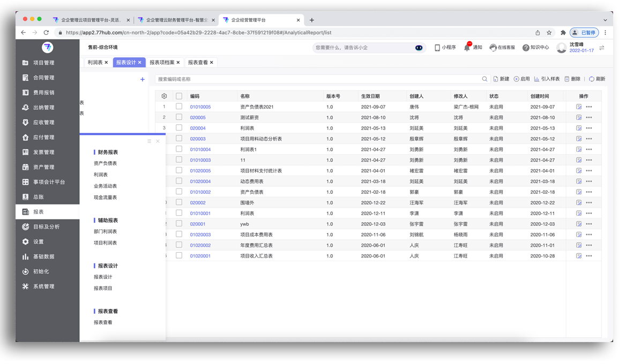
Task: Open 资产管理 module
Action: (44, 167)
